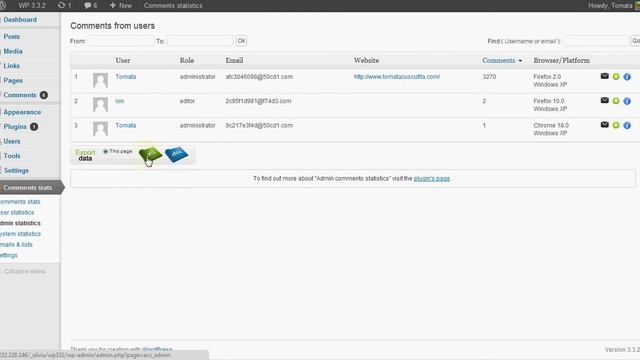Viewport: 640px width, 360px height.
Task: Click green circle icon in the Chrome 18.0 row
Action: (616, 125)
